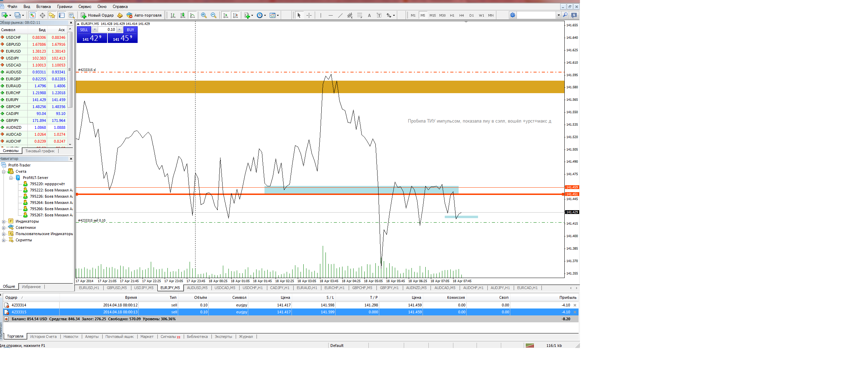Select the trendline tool
Screen dimensions: 868x376
(x=340, y=15)
